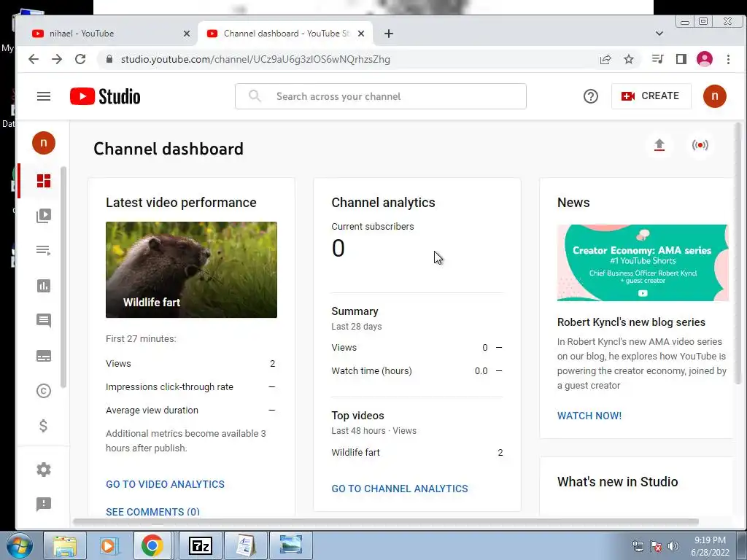
Task: Close the nihael - YouTube tab
Action: point(187,34)
